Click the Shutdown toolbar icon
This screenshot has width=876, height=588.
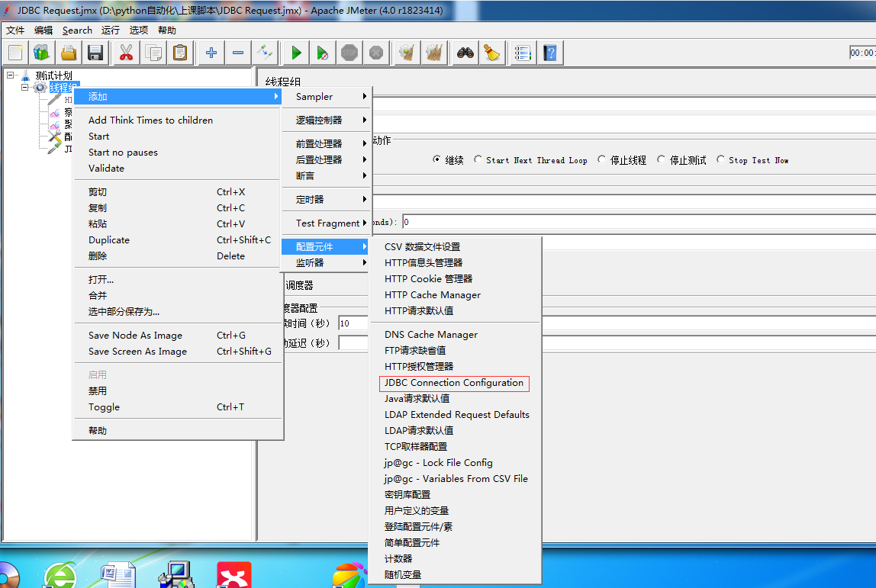376,53
